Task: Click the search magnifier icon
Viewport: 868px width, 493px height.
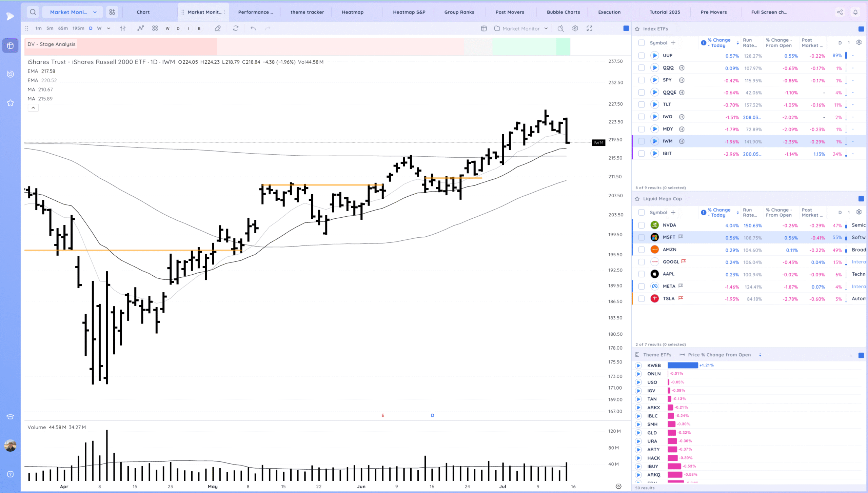Action: point(33,12)
